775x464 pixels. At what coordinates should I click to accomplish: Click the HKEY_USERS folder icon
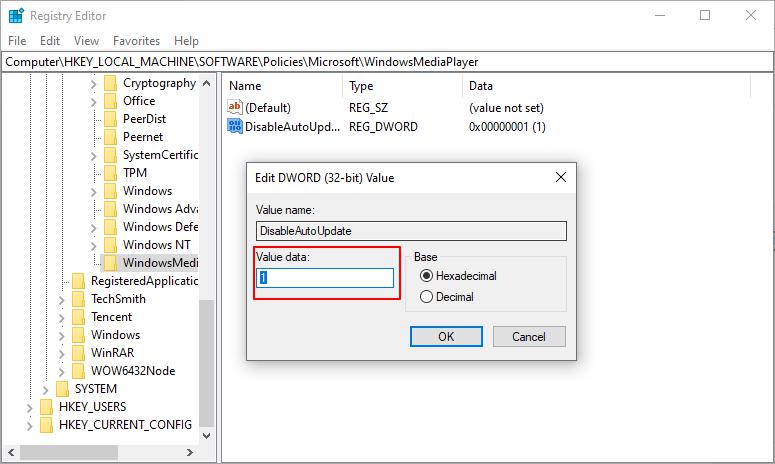click(x=46, y=407)
